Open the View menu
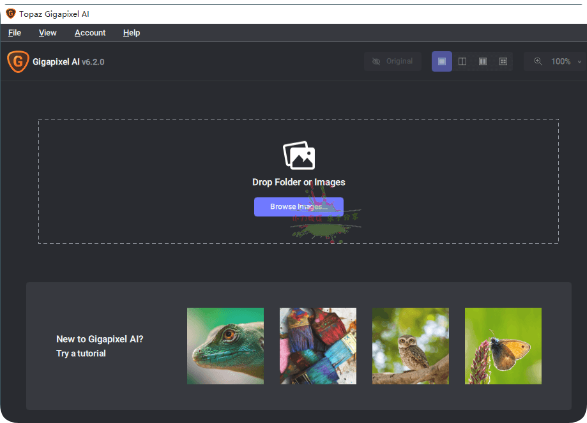 coord(48,33)
